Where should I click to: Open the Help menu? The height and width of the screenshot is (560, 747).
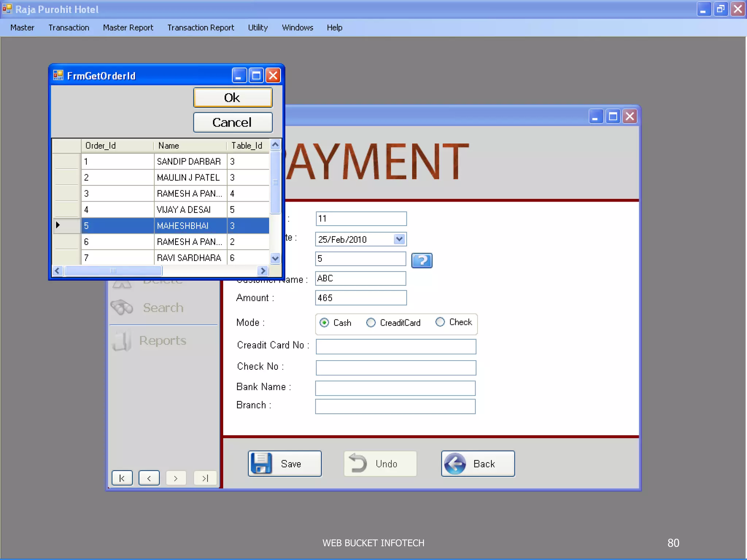(x=334, y=28)
